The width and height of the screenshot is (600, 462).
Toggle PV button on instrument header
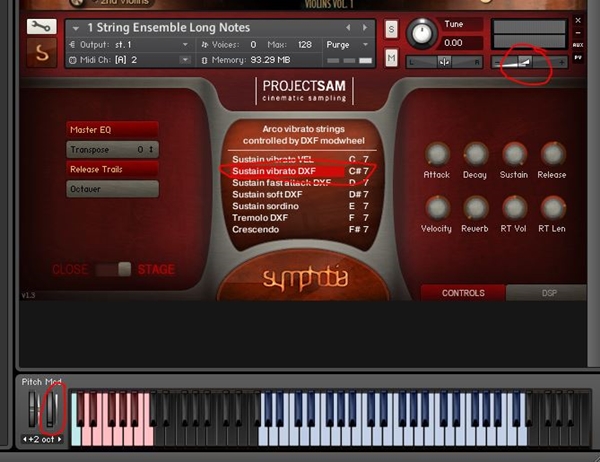[x=578, y=57]
